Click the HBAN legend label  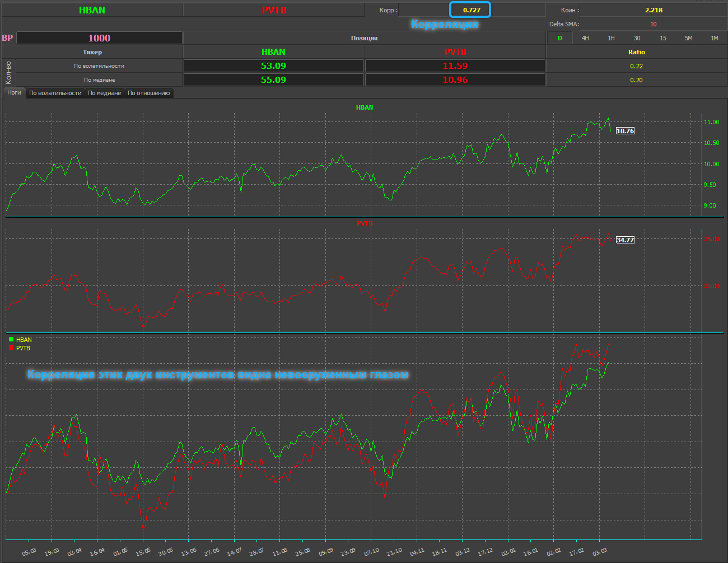[24, 340]
